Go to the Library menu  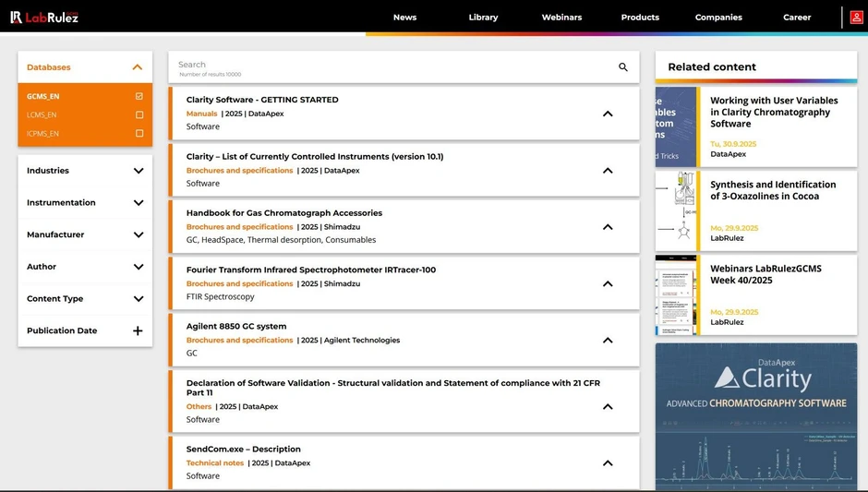pyautogui.click(x=483, y=17)
